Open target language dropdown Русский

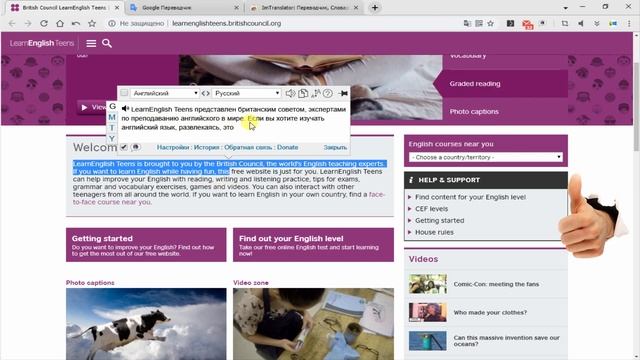(247, 93)
